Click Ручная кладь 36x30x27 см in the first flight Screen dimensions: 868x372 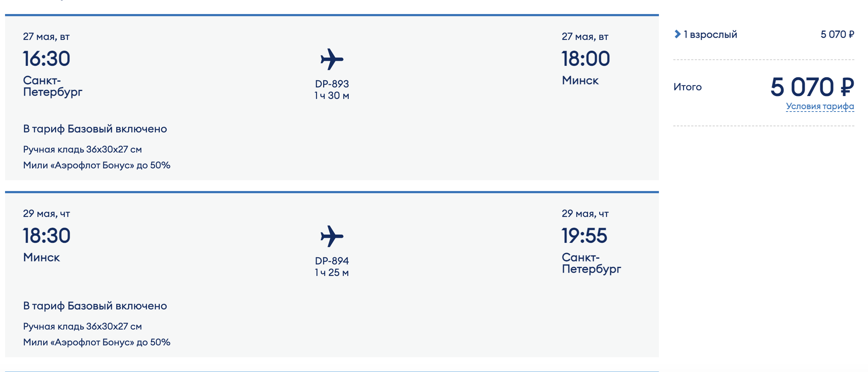[82, 149]
